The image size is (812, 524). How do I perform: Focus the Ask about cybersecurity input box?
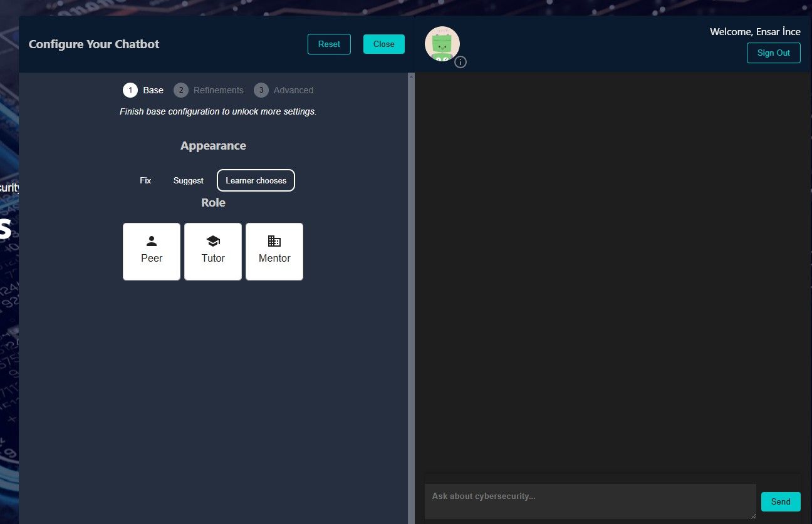pyautogui.click(x=590, y=501)
